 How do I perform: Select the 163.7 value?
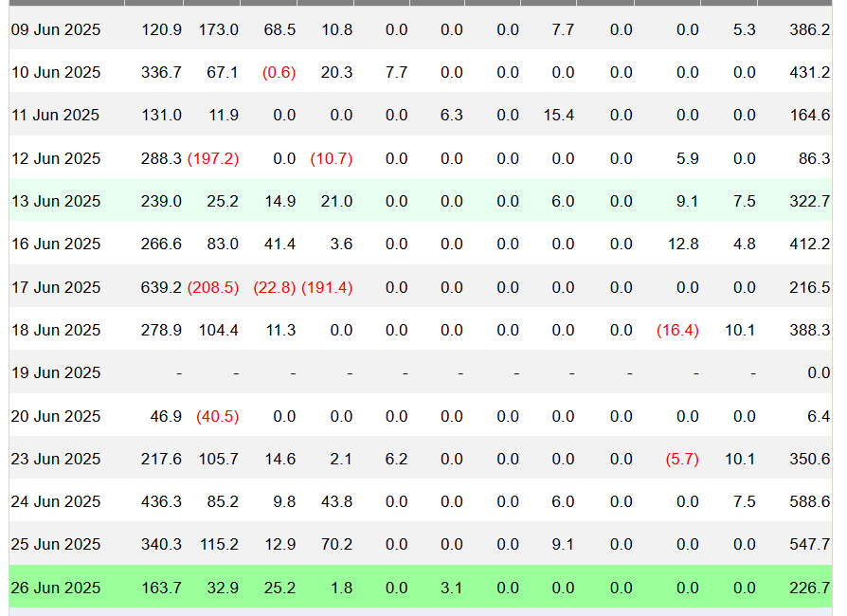pos(161,588)
